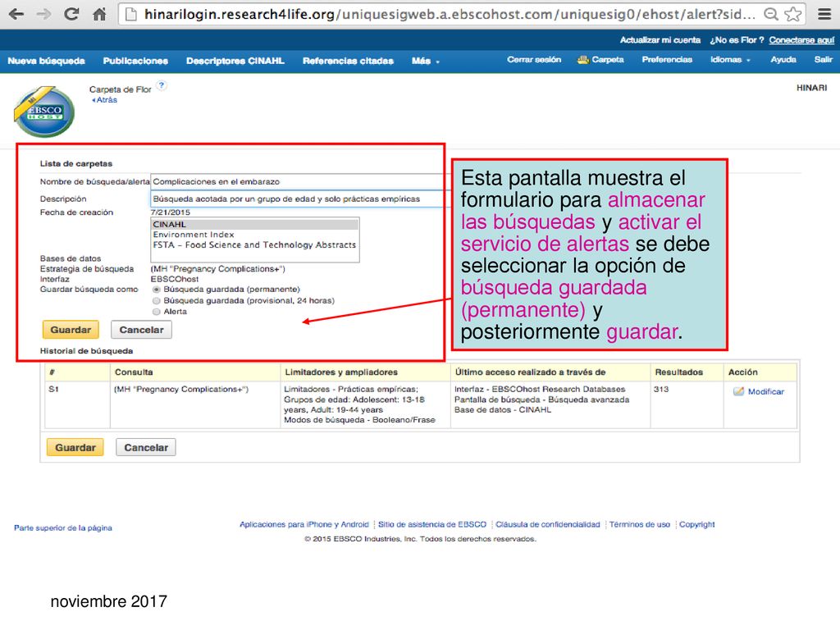The image size is (840, 630).
Task: Select FSTA Food Science database entry
Action: point(255,244)
